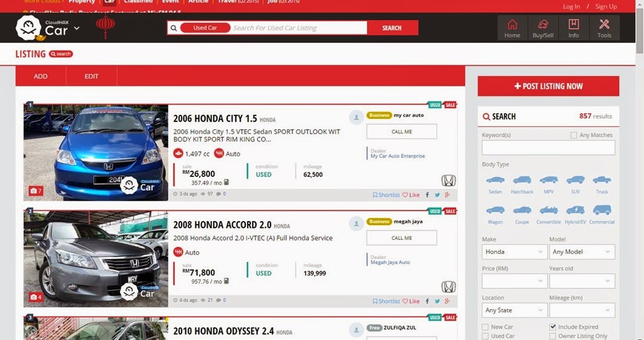Screen dimensions: 644x340
Task: Open the Article menu in top bar
Action: point(198,2)
